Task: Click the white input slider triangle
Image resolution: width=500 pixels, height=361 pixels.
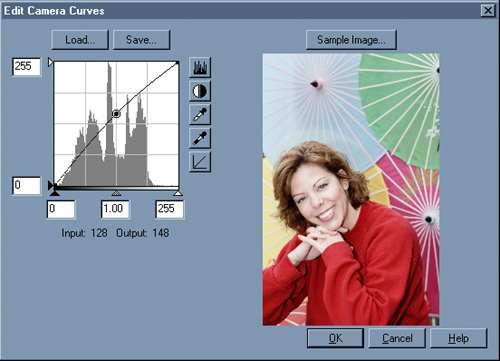Action: click(178, 193)
